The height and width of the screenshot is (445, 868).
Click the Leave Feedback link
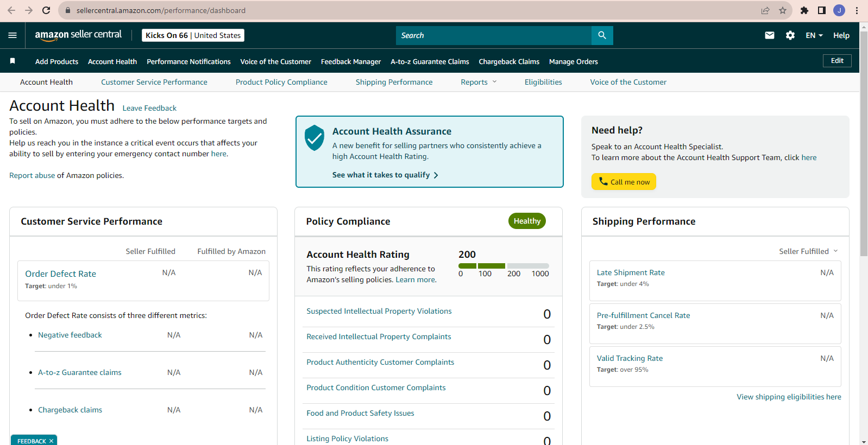(x=149, y=108)
